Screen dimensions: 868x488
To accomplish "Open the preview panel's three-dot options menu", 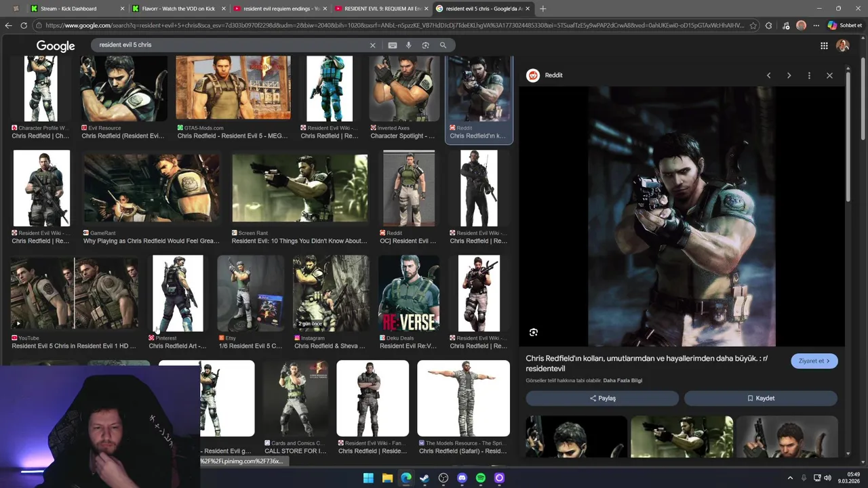I will pos(809,75).
